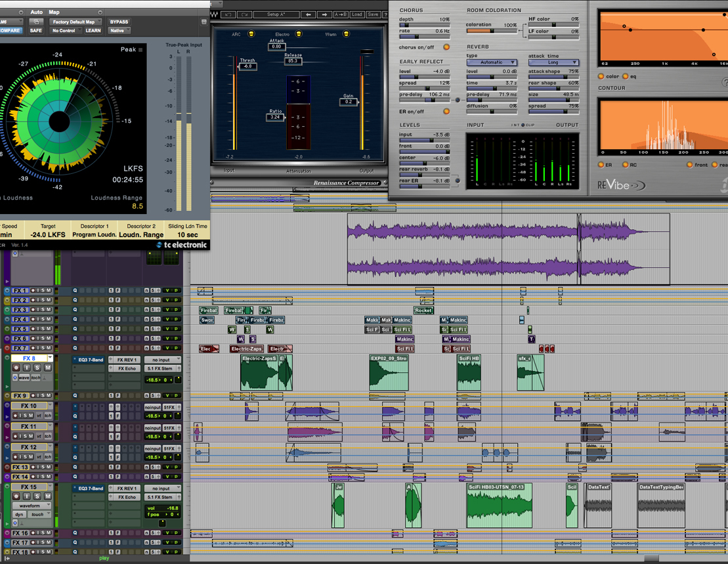Click the link dot beside ER pre-delay
This screenshot has height=564, width=728.
(x=458, y=100)
